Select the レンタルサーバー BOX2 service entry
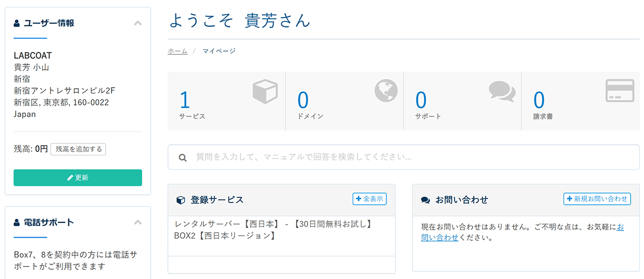Image resolution: width=644 pixels, height=279 pixels. click(273, 230)
